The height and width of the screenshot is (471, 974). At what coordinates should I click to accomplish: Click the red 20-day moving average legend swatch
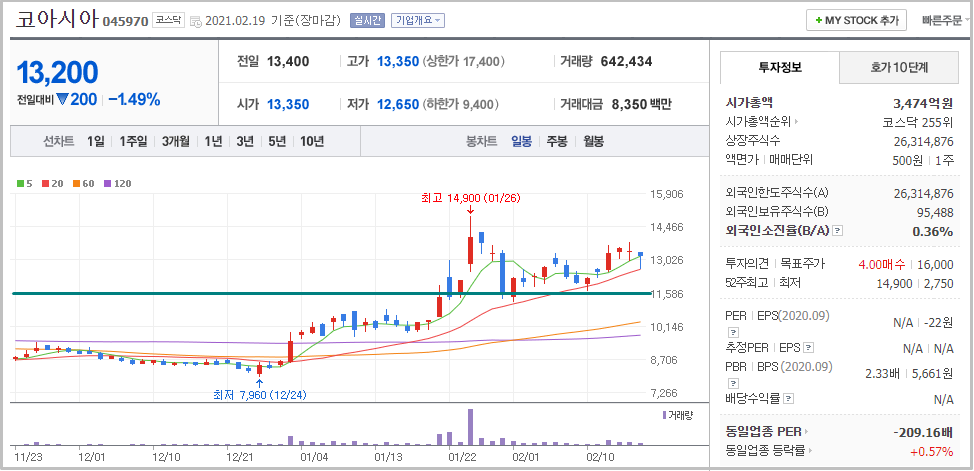(45, 183)
